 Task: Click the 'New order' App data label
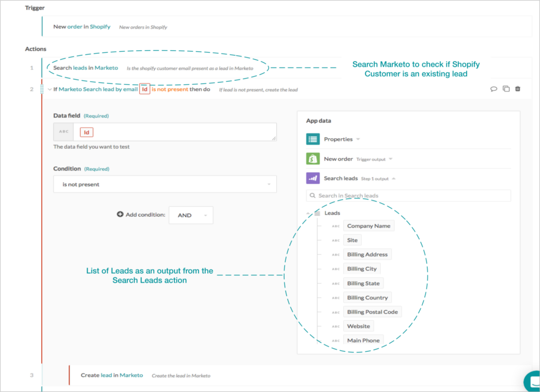click(x=338, y=159)
